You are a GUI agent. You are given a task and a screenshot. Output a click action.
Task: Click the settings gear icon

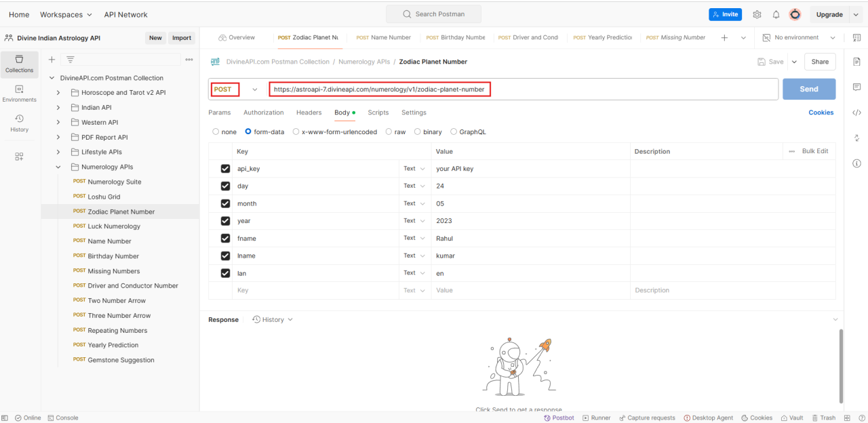point(757,14)
